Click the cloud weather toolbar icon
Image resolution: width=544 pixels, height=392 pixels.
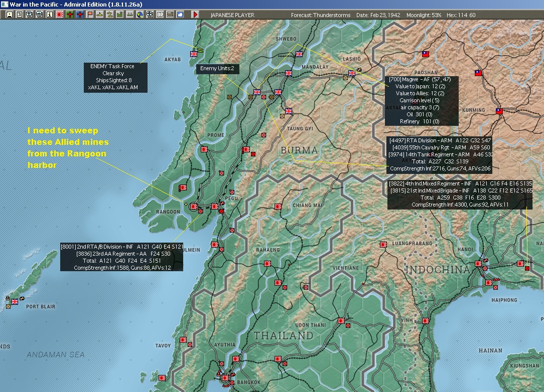tap(180, 15)
